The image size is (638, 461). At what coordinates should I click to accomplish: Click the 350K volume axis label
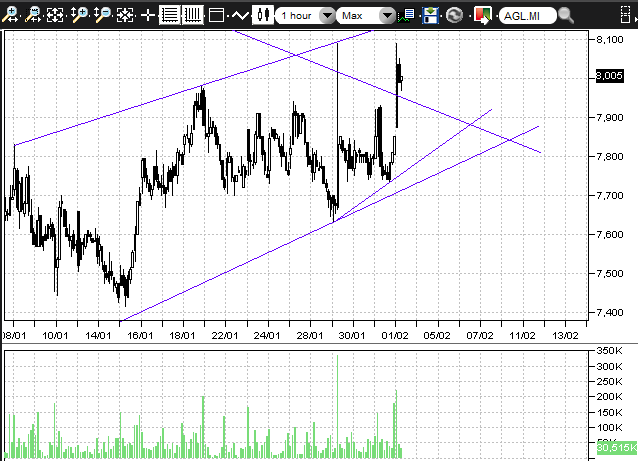click(x=609, y=350)
